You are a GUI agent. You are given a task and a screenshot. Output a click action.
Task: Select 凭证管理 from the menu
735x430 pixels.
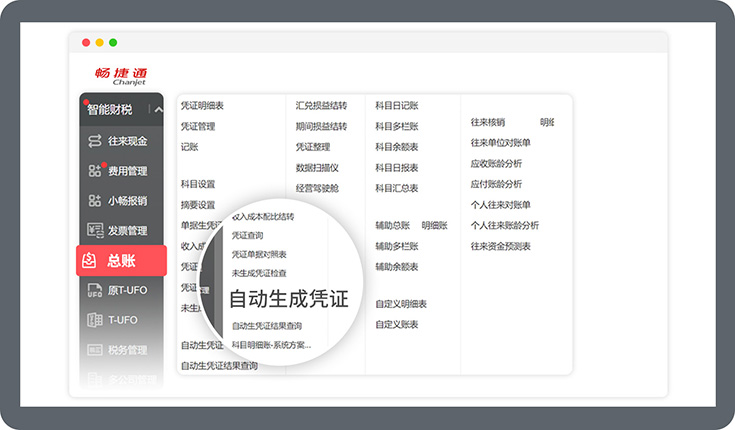[x=198, y=126]
